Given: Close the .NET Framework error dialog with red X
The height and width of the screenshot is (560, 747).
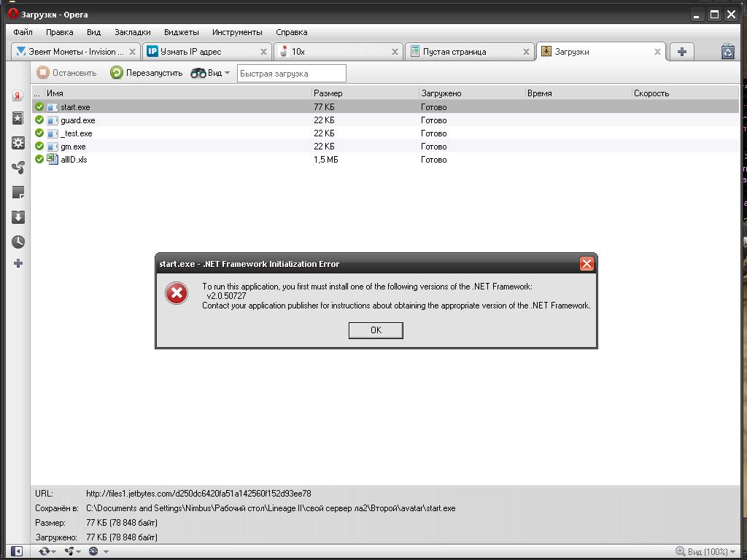Looking at the screenshot, I should pyautogui.click(x=587, y=263).
